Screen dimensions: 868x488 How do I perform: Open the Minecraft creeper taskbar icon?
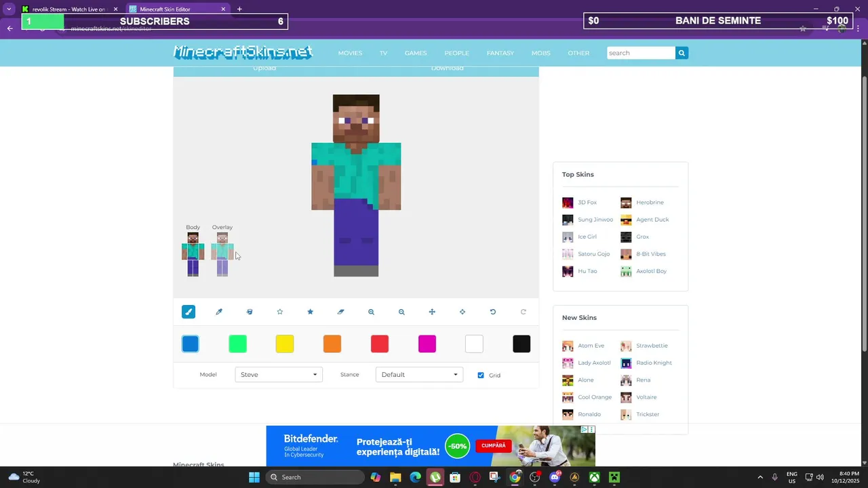click(614, 477)
